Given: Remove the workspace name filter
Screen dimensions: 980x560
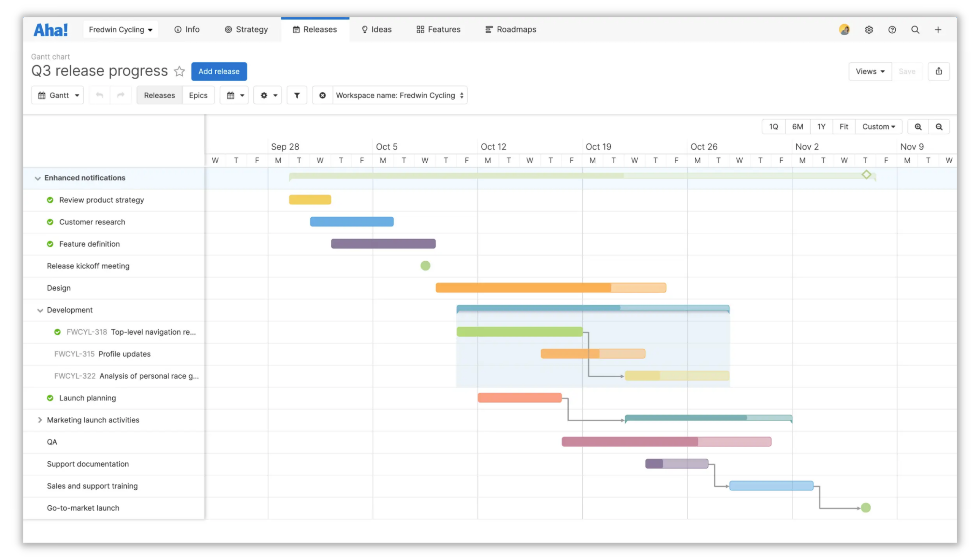Looking at the screenshot, I should pyautogui.click(x=322, y=95).
